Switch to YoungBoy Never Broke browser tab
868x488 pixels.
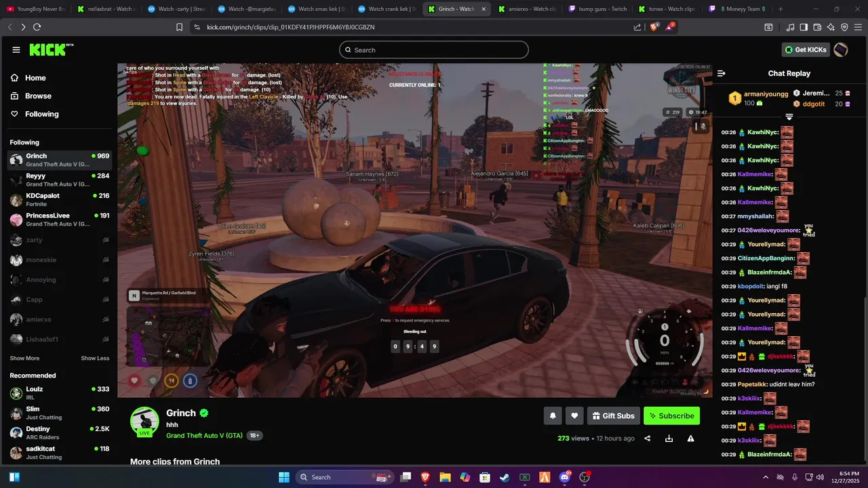35,9
